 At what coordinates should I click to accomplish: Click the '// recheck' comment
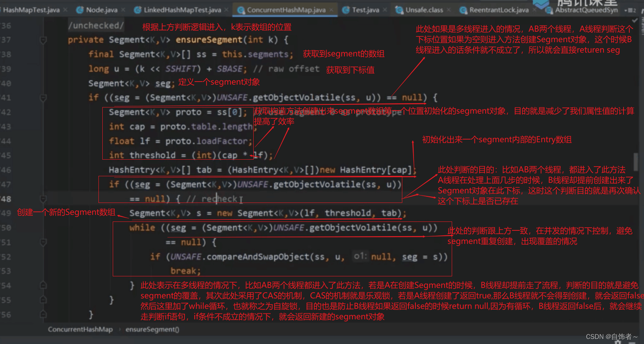[x=212, y=199]
